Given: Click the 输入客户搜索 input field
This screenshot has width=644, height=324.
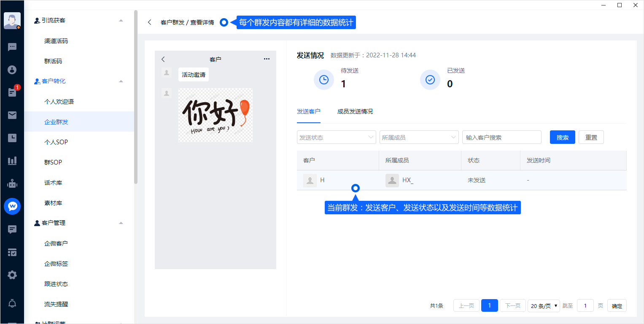Looking at the screenshot, I should 501,137.
